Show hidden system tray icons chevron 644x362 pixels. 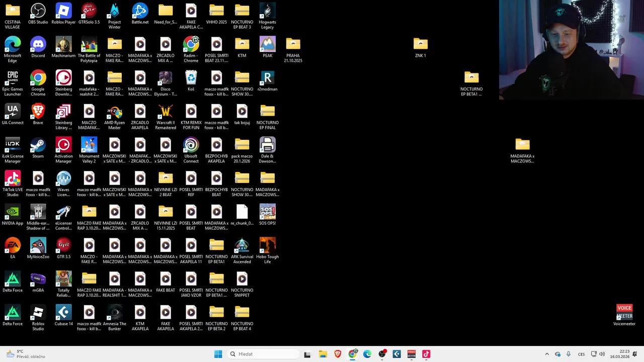pos(547,354)
